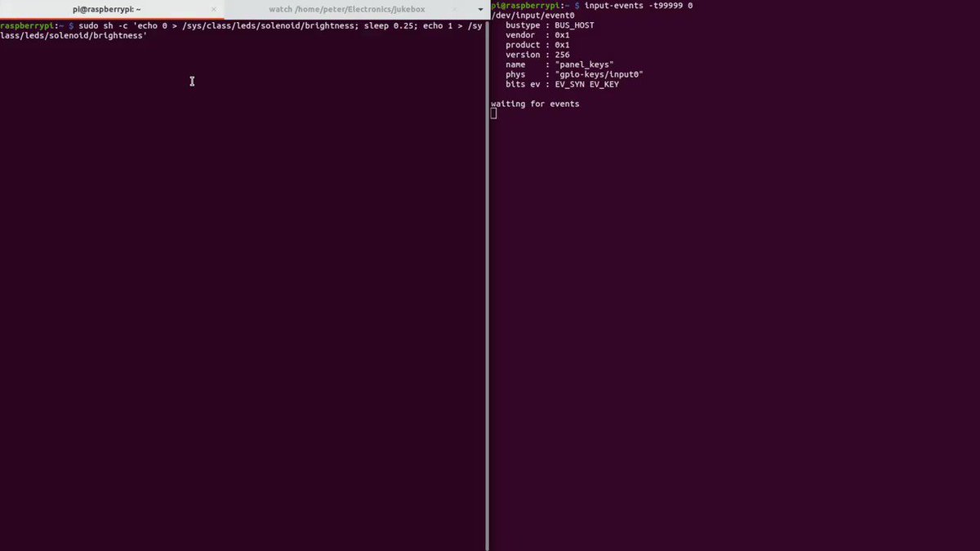Click the "panel_keys" device name value
The width and height of the screenshot is (980, 551).
(x=584, y=64)
